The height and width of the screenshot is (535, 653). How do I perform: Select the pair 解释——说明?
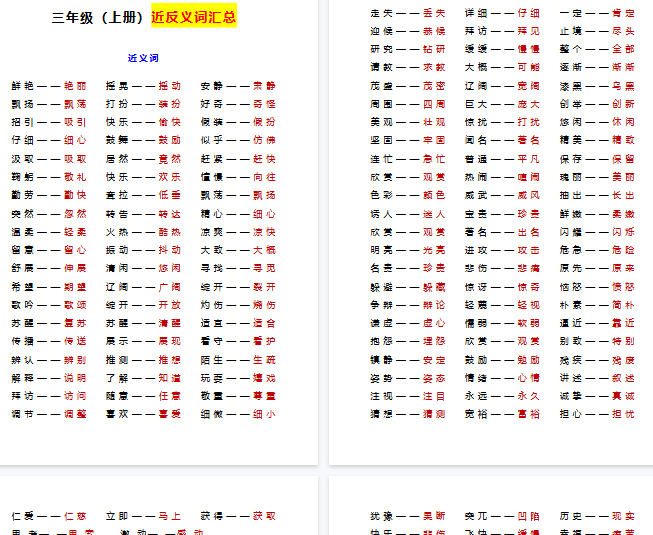(49, 378)
